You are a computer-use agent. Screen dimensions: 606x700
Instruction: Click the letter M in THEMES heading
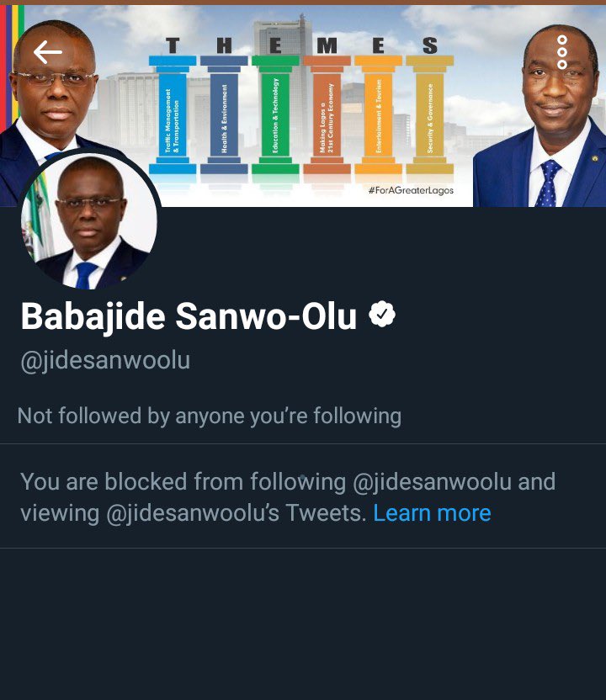click(x=327, y=45)
